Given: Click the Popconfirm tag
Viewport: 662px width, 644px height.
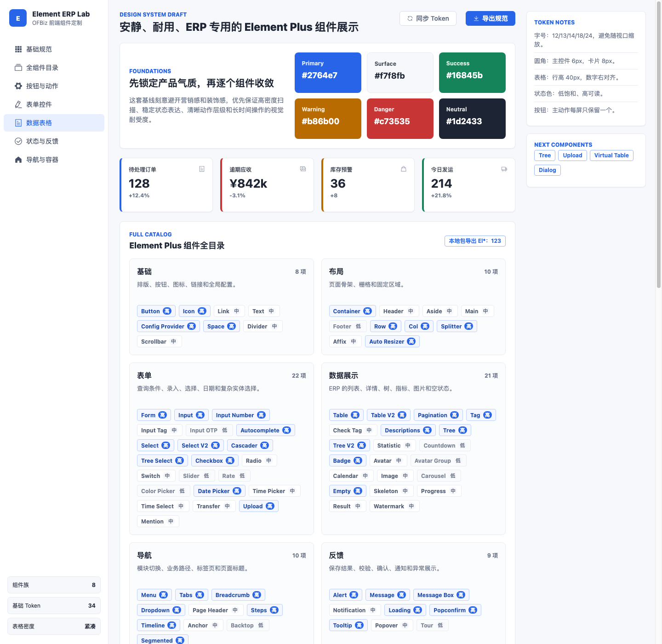Looking at the screenshot, I should coord(455,610).
